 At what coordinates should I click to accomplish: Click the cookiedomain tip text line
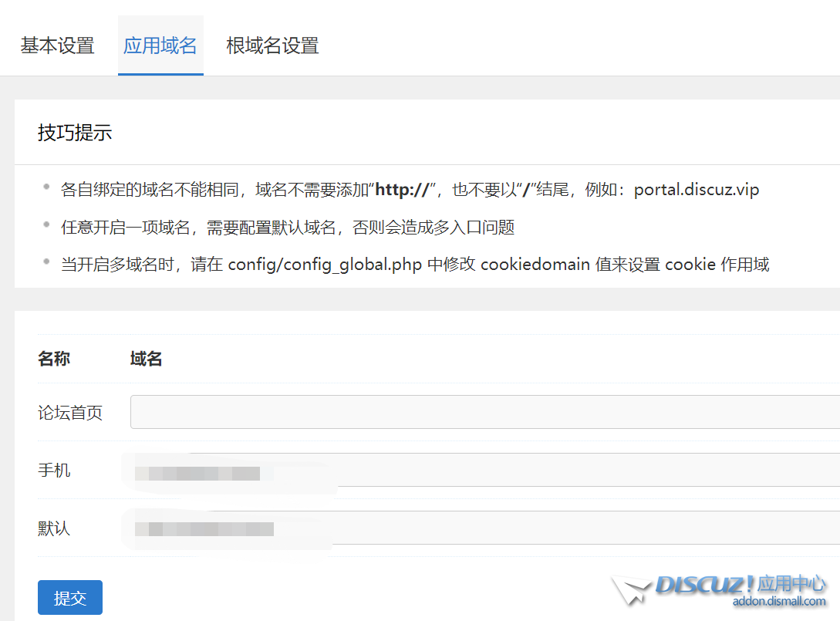point(413,265)
